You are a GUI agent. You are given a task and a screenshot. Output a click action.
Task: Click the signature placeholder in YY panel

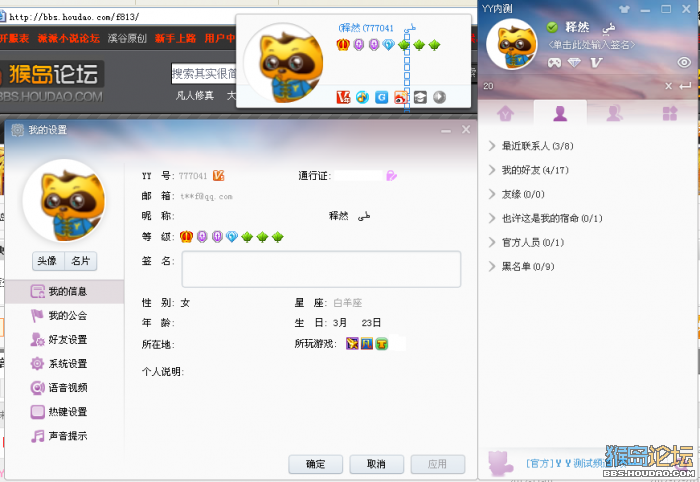click(592, 45)
